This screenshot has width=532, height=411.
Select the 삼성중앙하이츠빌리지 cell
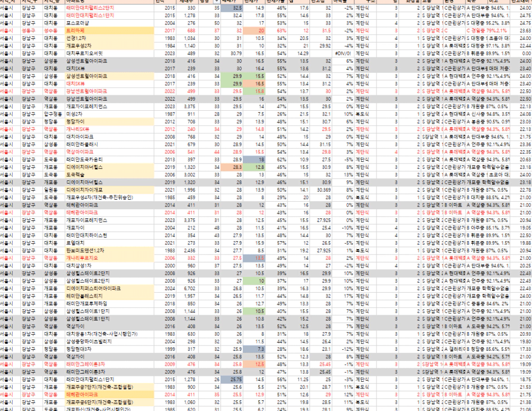[x=110, y=341]
